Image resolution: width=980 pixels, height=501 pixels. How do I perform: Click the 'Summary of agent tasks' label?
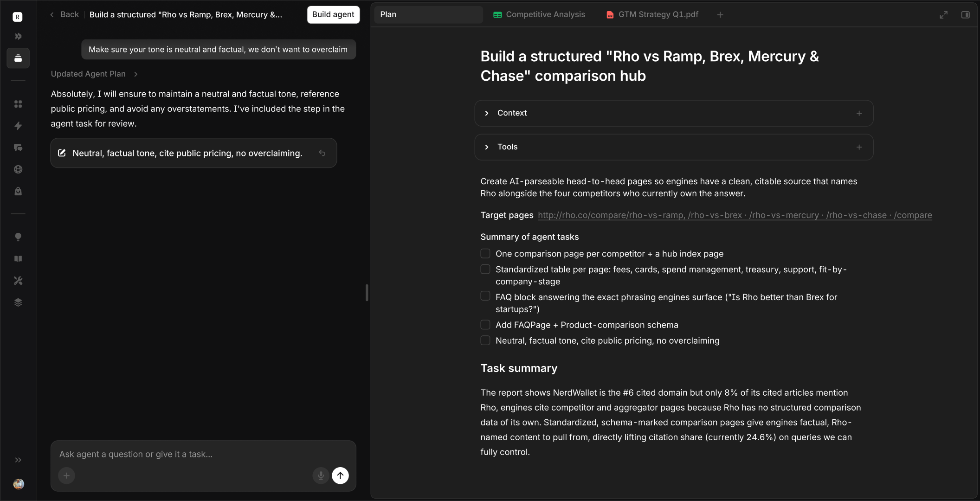click(529, 237)
